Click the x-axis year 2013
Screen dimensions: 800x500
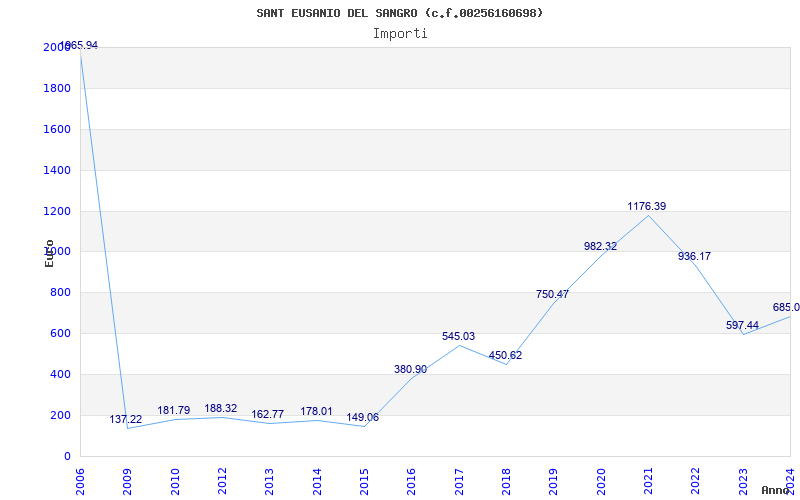(269, 481)
